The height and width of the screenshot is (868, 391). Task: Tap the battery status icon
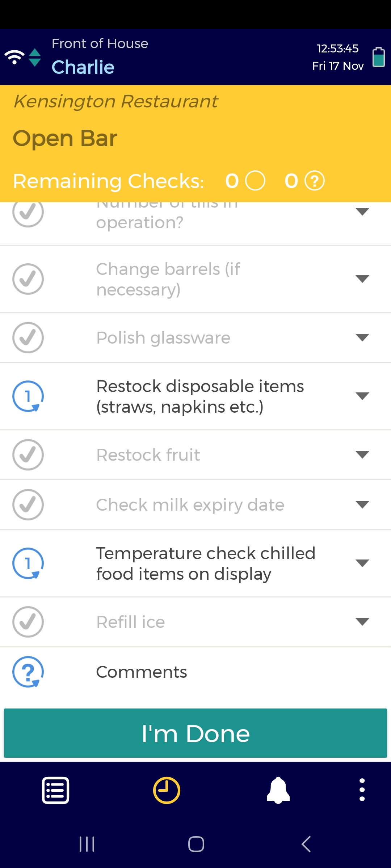click(x=379, y=57)
